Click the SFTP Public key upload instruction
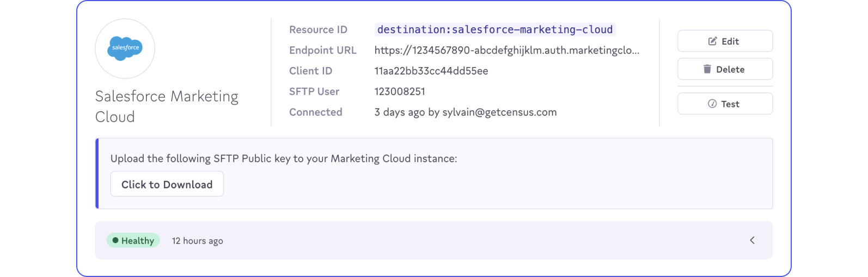 tap(283, 159)
